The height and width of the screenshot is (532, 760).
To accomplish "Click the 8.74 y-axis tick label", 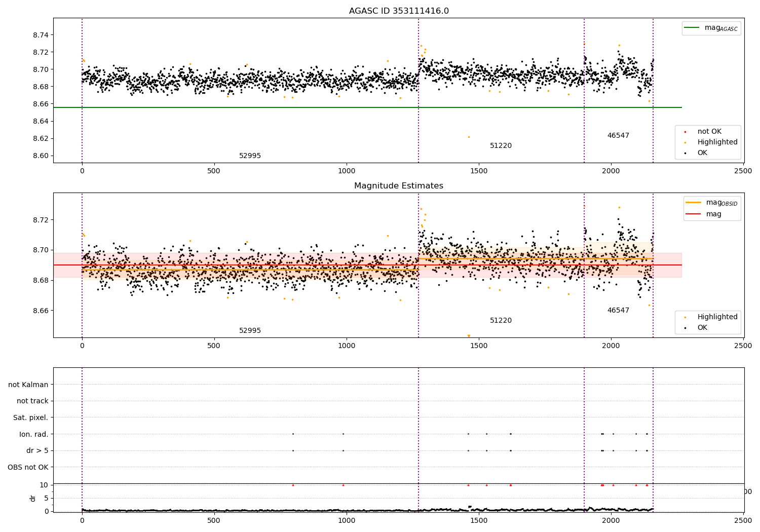I will click(40, 35).
